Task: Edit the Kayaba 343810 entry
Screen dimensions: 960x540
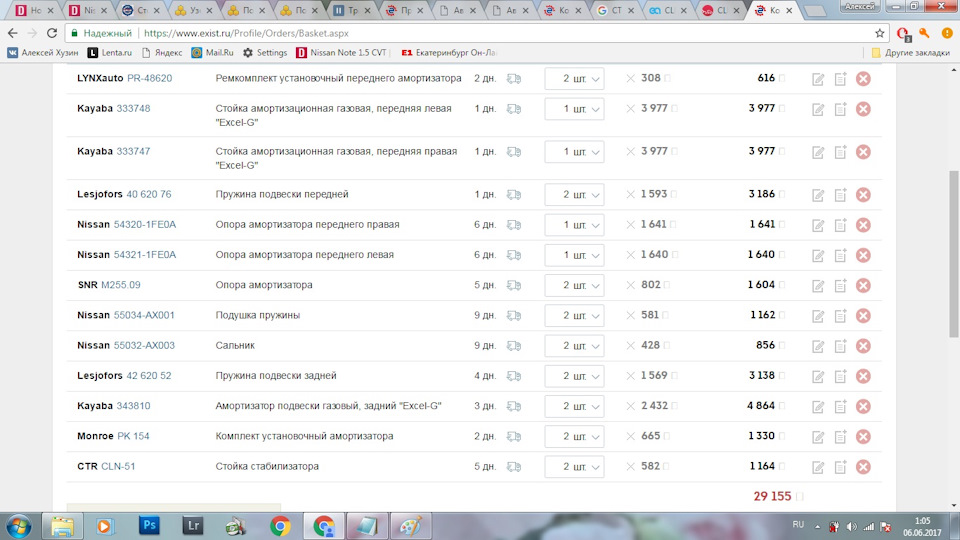Action: tap(818, 407)
